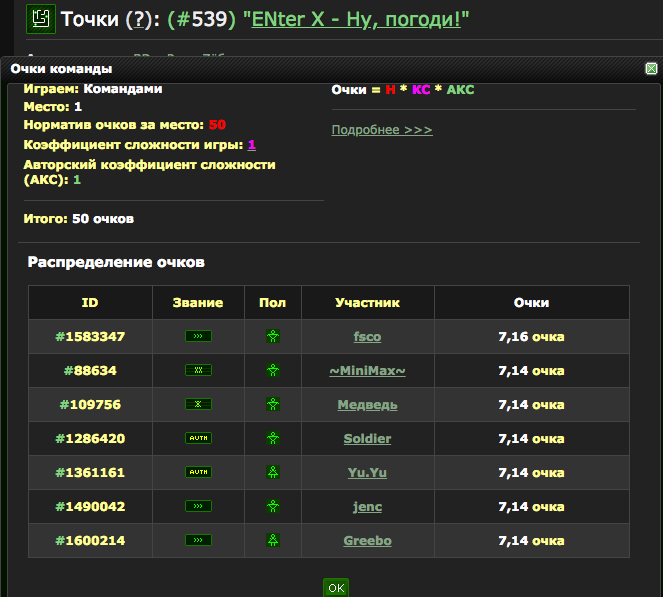Screen dimensions: 663x597
Task: Click the rank badge in Медведь row
Action: point(198,404)
